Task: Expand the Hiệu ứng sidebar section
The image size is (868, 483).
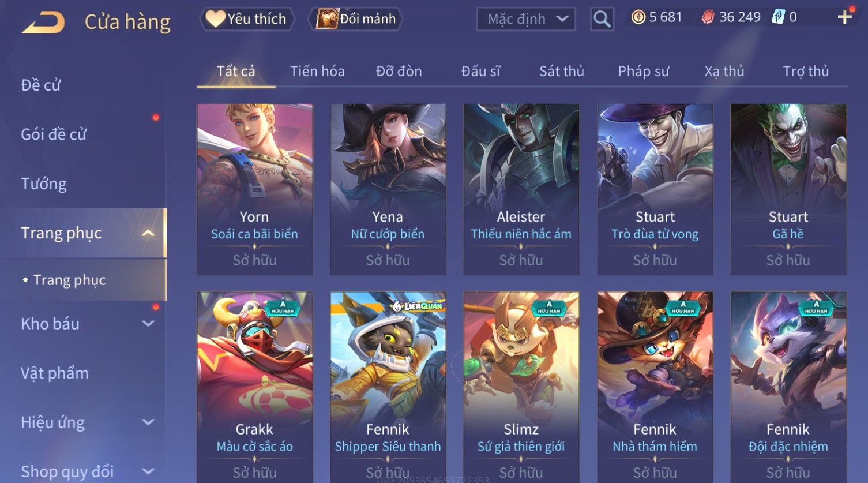Action: coord(148,422)
